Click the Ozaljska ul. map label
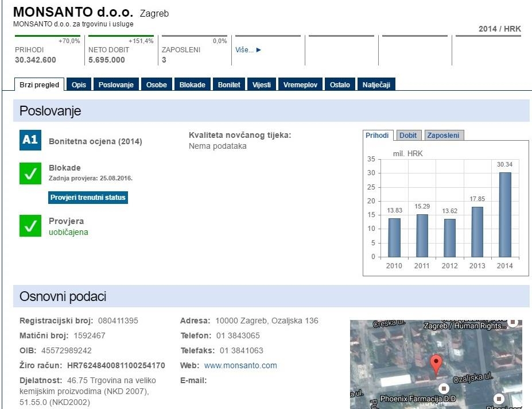 [x=473, y=377]
